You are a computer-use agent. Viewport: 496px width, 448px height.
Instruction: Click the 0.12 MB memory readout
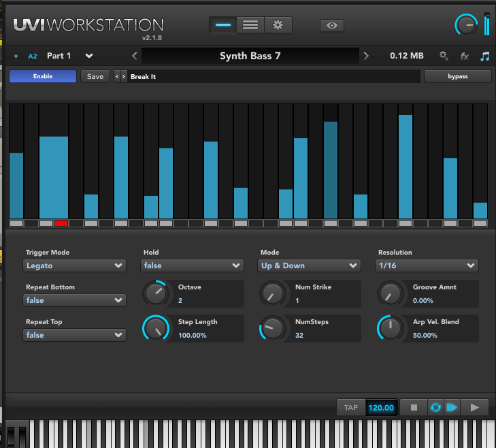click(406, 56)
